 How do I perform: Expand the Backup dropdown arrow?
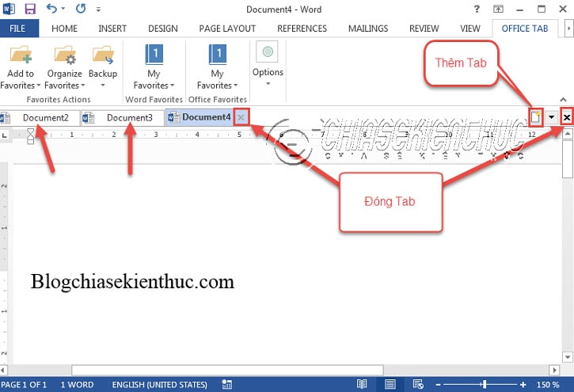click(x=103, y=86)
